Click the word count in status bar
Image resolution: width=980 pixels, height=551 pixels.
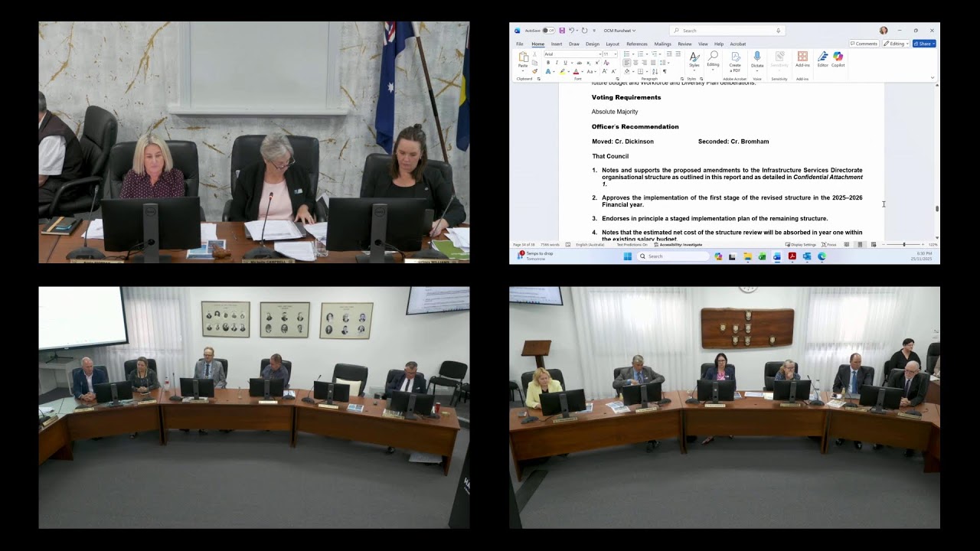[550, 245]
